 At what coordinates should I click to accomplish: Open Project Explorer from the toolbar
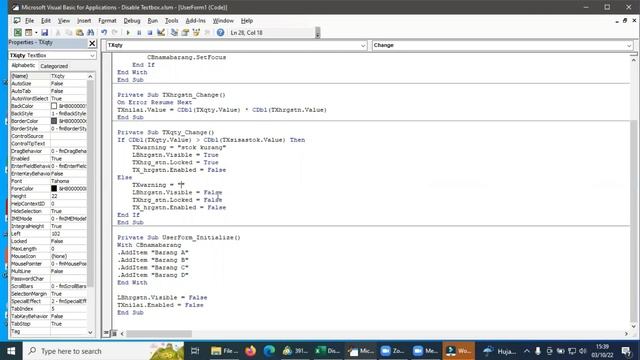174,33
